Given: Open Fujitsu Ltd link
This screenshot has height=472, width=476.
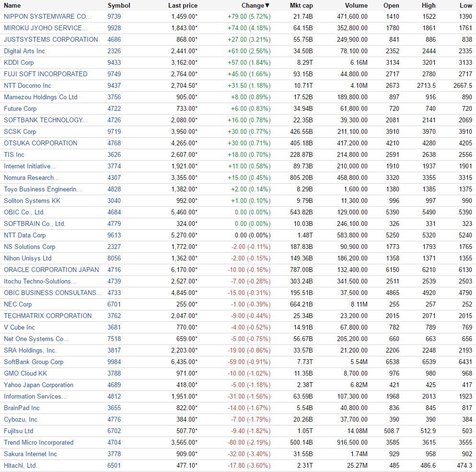Looking at the screenshot, I should (19, 431).
